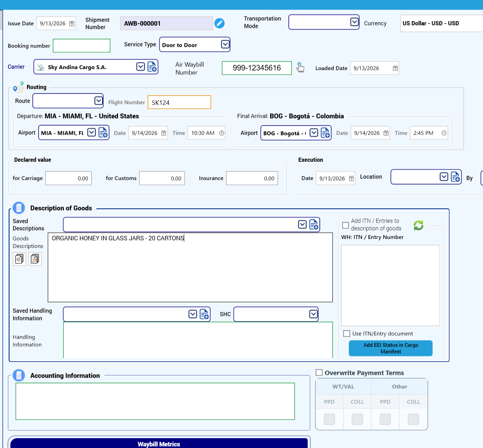This screenshot has height=448, width=483.
Task: Expand the SHC dropdown
Action: [313, 314]
